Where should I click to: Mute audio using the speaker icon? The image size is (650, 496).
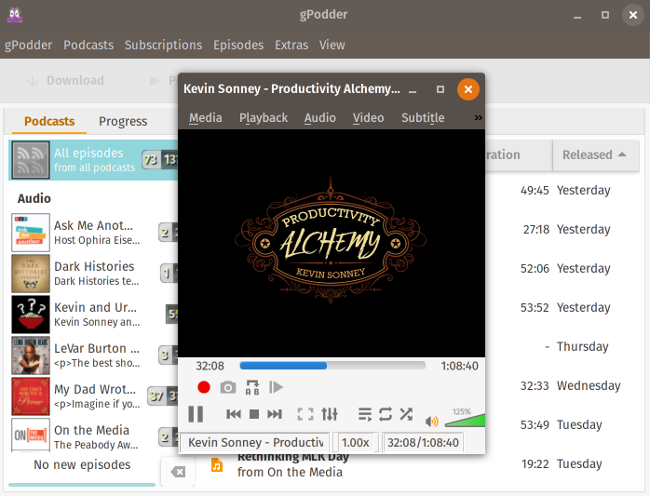pyautogui.click(x=432, y=421)
